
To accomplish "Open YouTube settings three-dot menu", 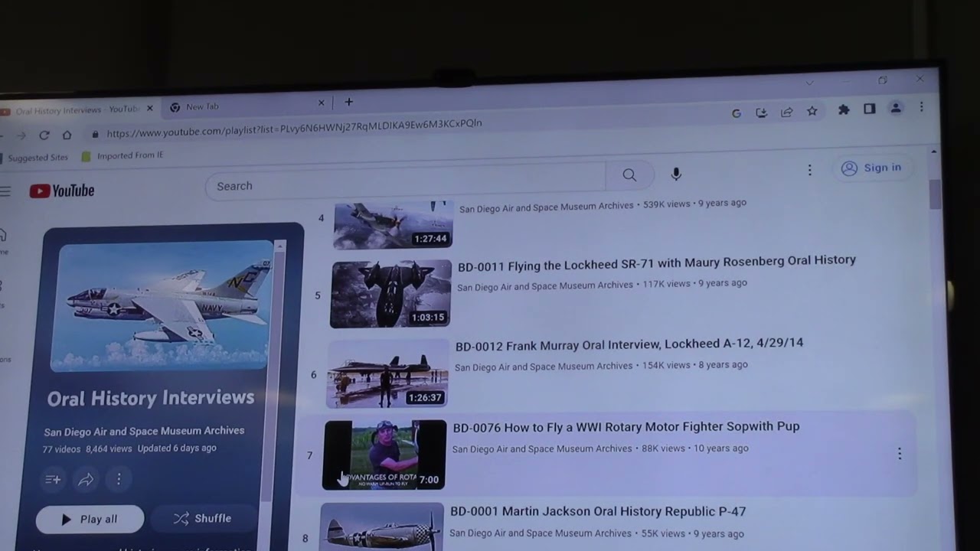I will (x=809, y=170).
